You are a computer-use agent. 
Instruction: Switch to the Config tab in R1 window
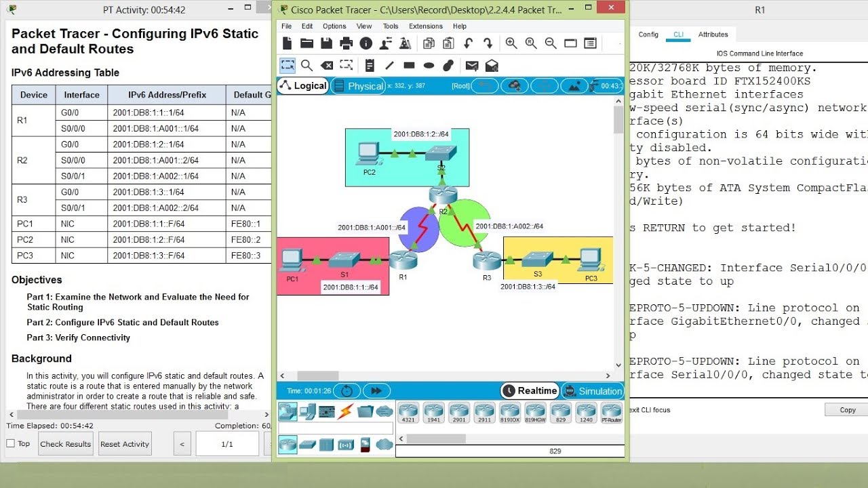[648, 35]
